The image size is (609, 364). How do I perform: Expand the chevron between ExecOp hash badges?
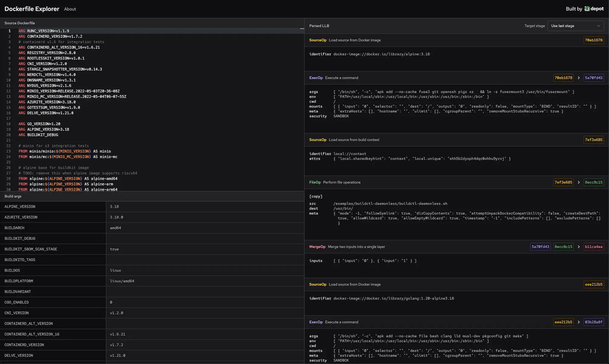579,78
